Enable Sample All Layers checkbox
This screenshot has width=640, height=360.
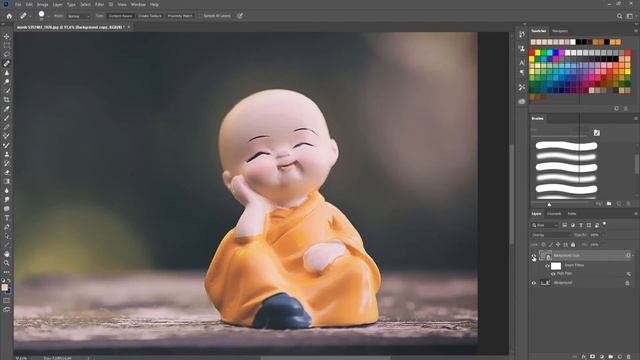click(x=200, y=16)
